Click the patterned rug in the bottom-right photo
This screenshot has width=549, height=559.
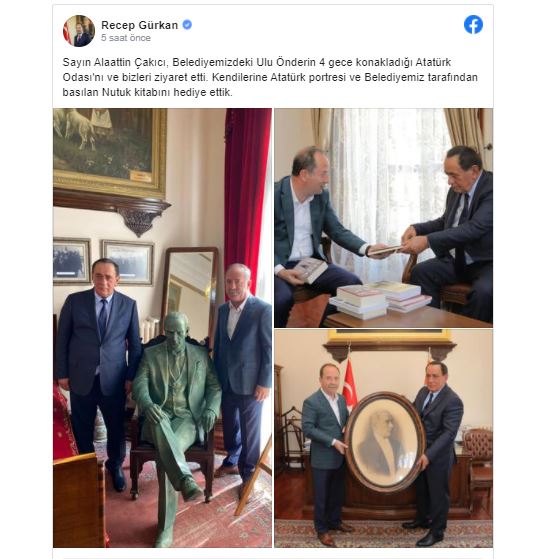click(383, 533)
